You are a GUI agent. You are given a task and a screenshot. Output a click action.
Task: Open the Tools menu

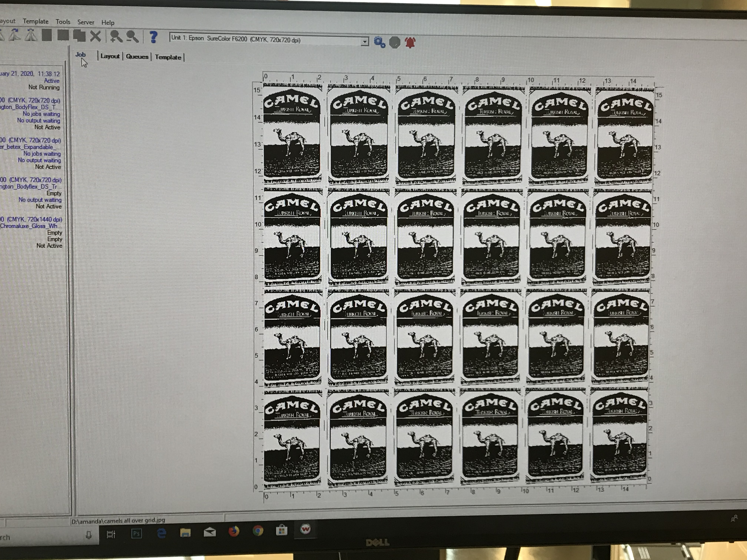pos(63,22)
